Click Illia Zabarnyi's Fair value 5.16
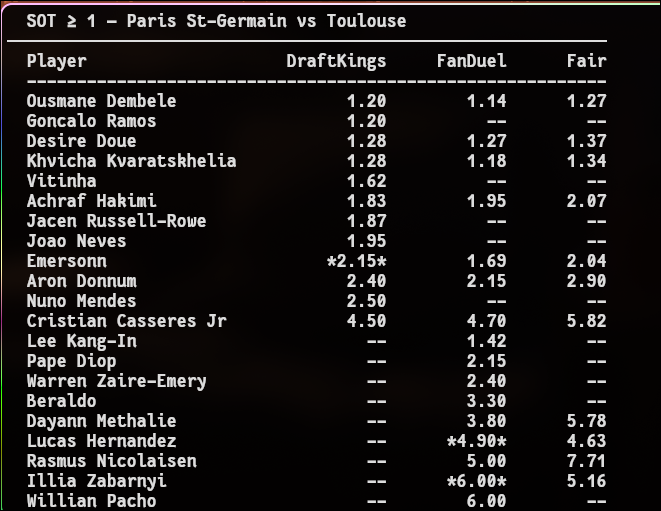The image size is (661, 511). (586, 481)
